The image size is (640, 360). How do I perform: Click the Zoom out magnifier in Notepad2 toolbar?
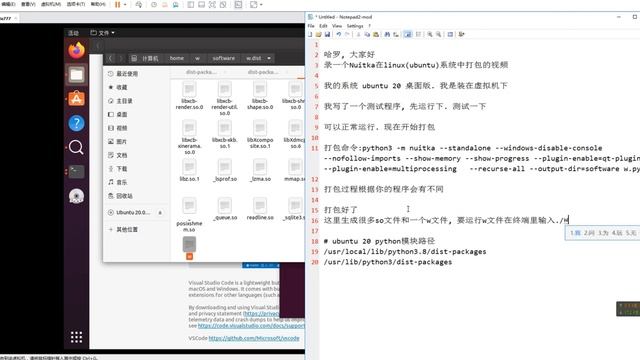438,35
